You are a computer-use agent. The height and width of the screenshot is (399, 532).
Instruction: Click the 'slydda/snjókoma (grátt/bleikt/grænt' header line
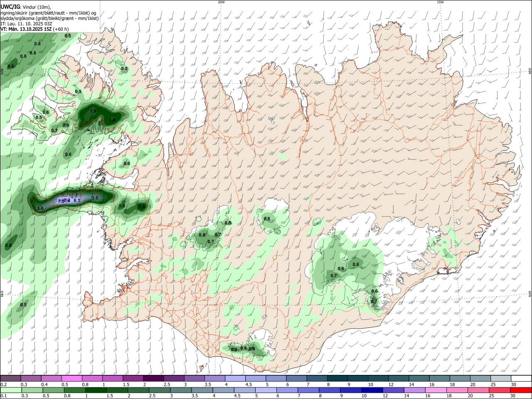49,18
